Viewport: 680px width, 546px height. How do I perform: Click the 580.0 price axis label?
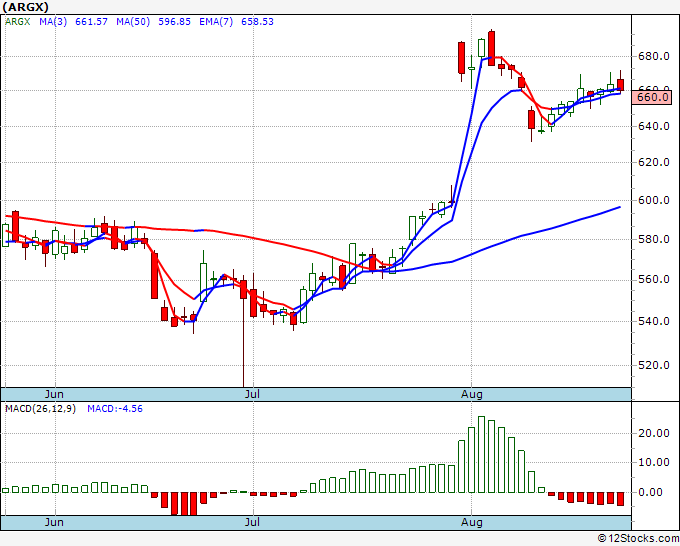pos(654,239)
